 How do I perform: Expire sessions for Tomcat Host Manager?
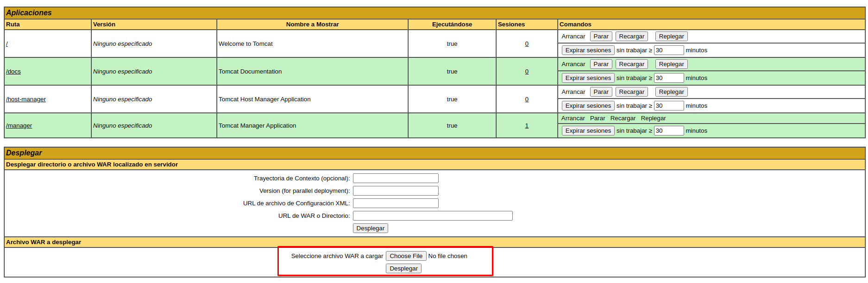[588, 106]
